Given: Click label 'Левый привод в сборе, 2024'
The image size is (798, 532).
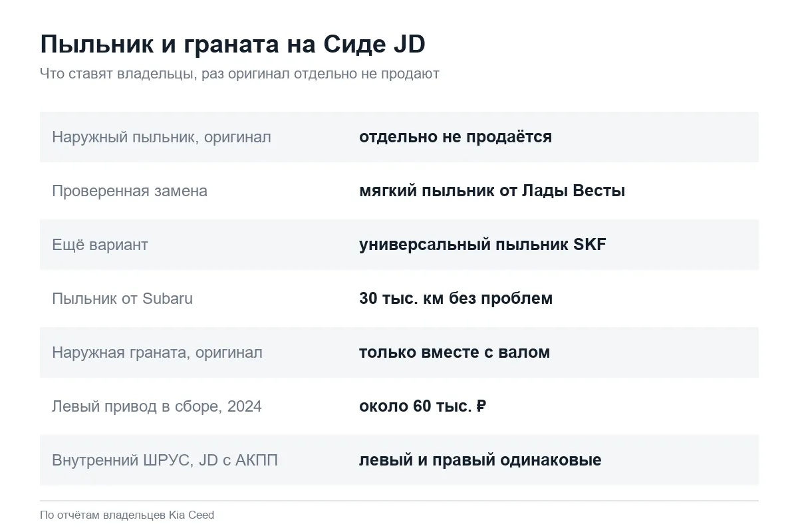Looking at the screenshot, I should (x=157, y=406).
